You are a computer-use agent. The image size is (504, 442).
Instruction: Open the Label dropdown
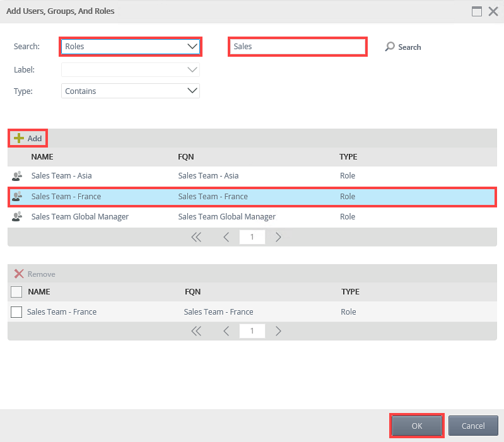point(131,70)
